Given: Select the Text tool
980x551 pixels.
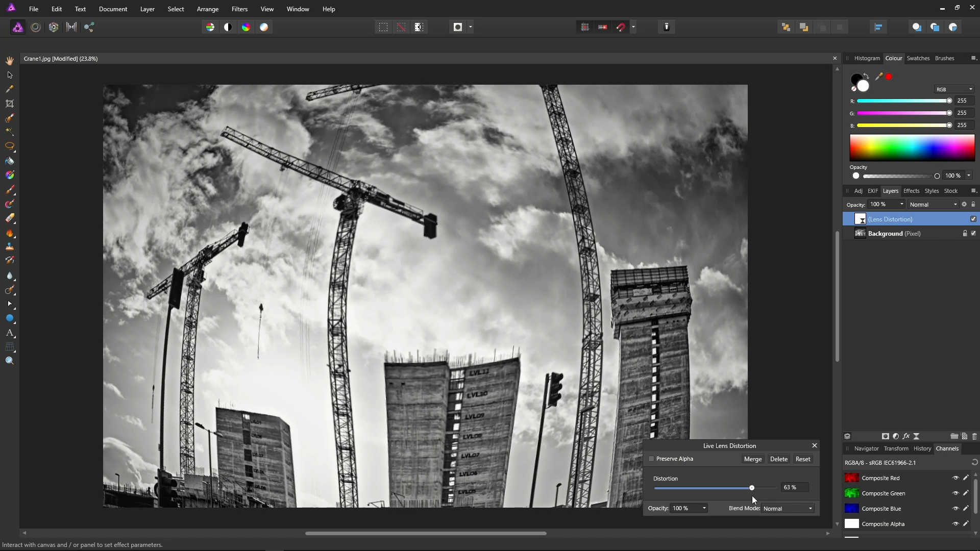Looking at the screenshot, I should pos(10,333).
